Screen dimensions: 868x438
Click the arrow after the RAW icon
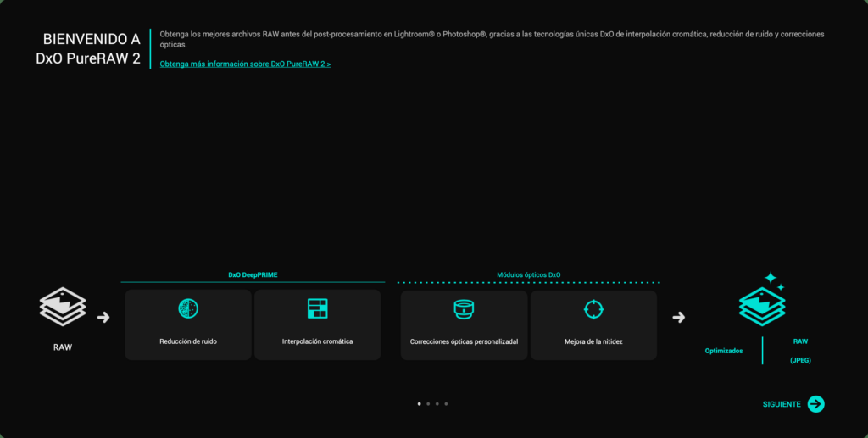pyautogui.click(x=103, y=318)
